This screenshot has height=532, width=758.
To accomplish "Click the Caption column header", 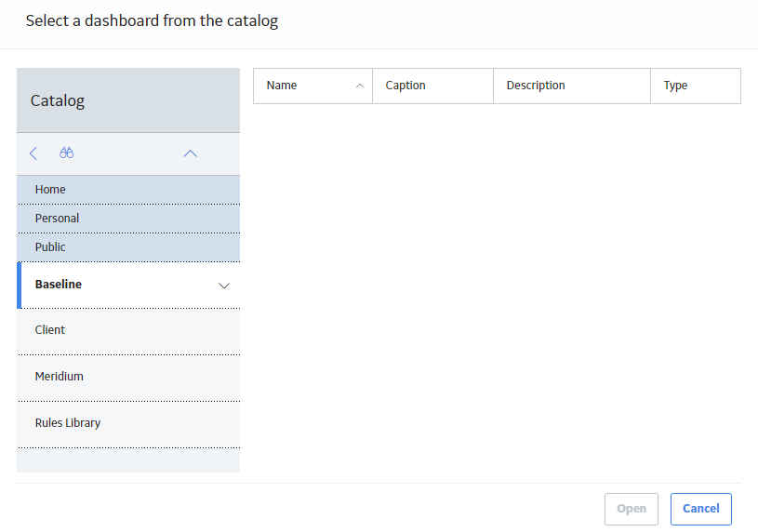I will coord(432,86).
